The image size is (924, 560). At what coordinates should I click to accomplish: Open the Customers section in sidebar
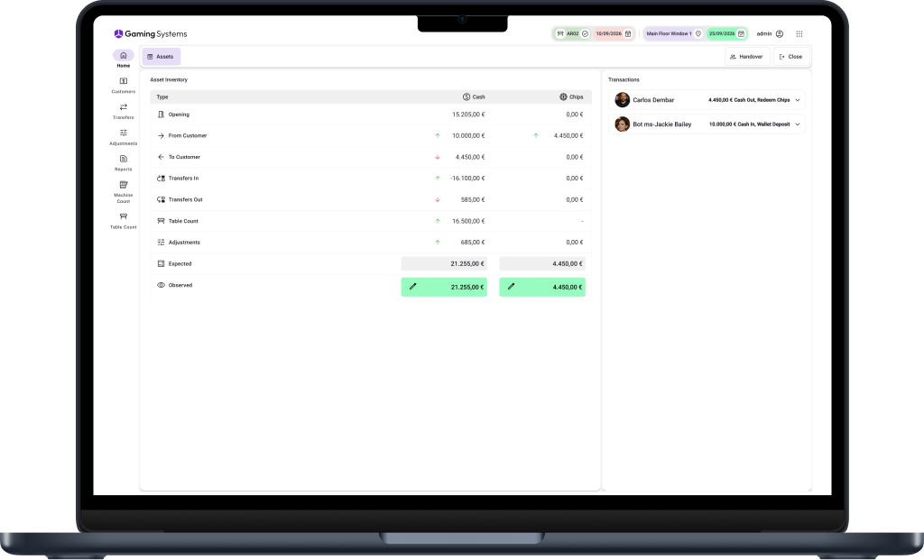click(x=123, y=86)
